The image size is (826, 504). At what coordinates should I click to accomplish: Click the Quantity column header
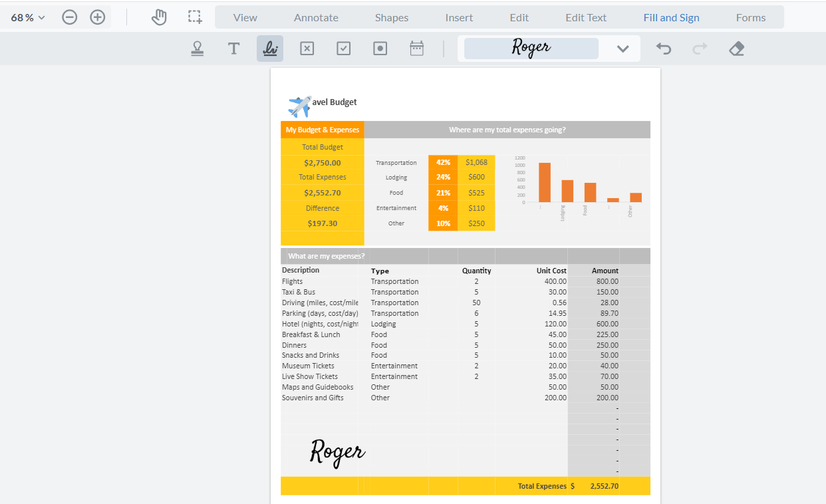pyautogui.click(x=477, y=271)
